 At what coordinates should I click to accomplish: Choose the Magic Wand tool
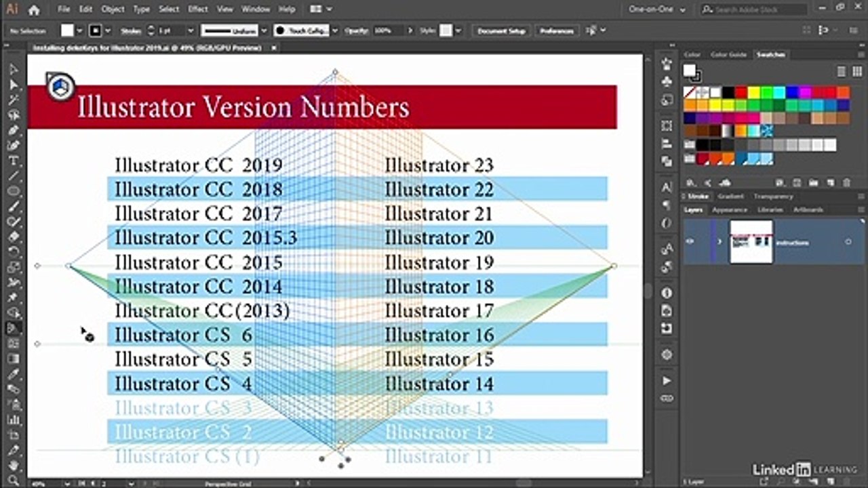(x=13, y=100)
